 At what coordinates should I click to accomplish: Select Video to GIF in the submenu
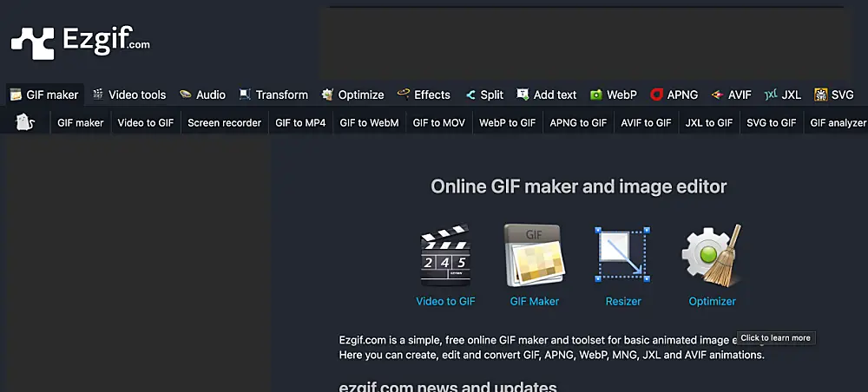click(146, 123)
